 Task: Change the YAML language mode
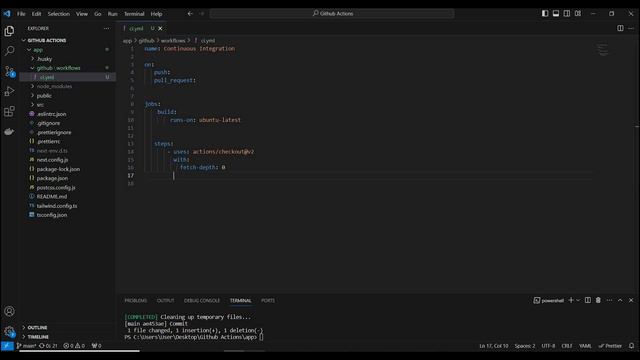coord(585,346)
